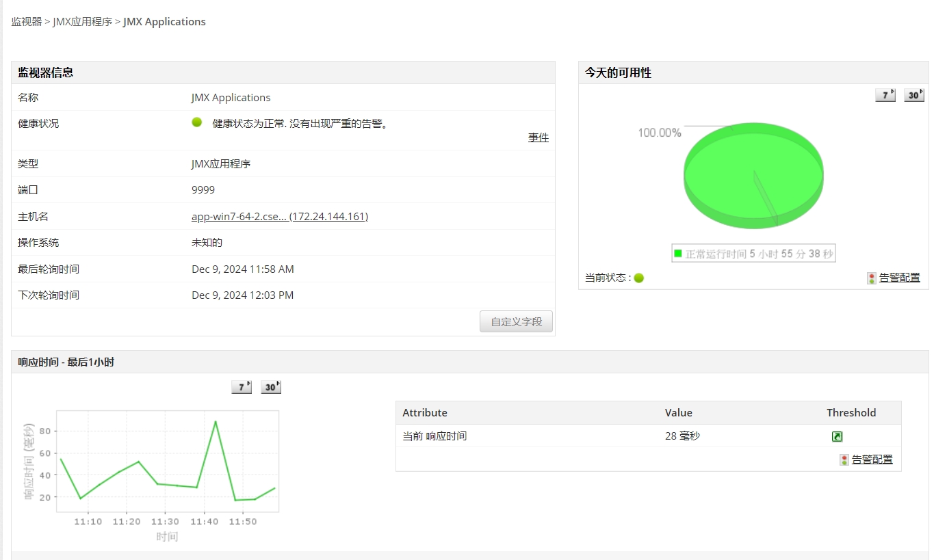The height and width of the screenshot is (560, 934).
Task: Click health message 健康状态为正常
Action: [x=300, y=123]
